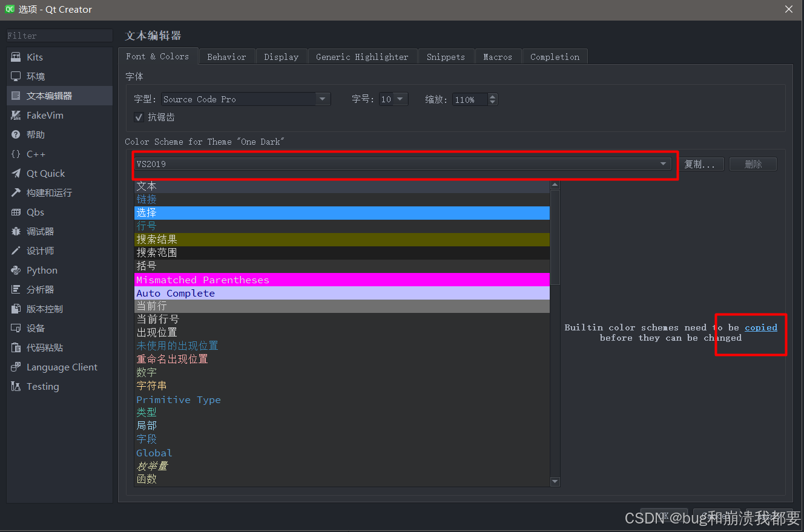Close the 选项 dialog window
Viewport: 804px width, 532px height.
tap(789, 9)
